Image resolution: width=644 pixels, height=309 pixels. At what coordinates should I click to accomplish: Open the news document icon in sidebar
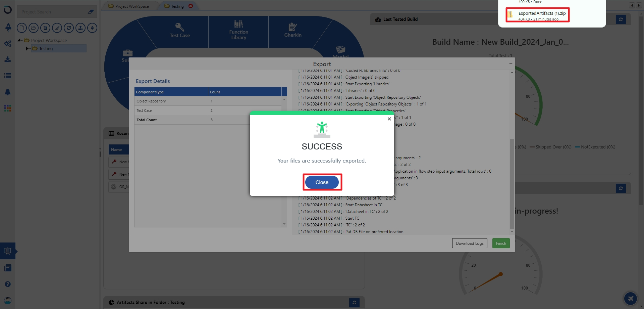[x=8, y=268]
